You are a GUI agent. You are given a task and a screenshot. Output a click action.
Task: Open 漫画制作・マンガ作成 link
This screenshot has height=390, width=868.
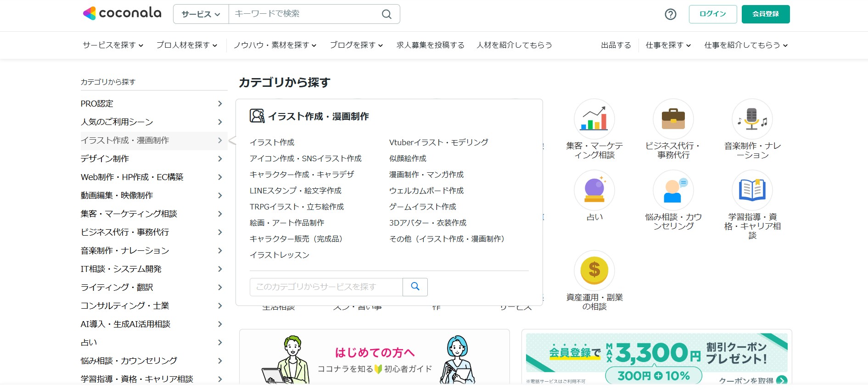tap(426, 175)
